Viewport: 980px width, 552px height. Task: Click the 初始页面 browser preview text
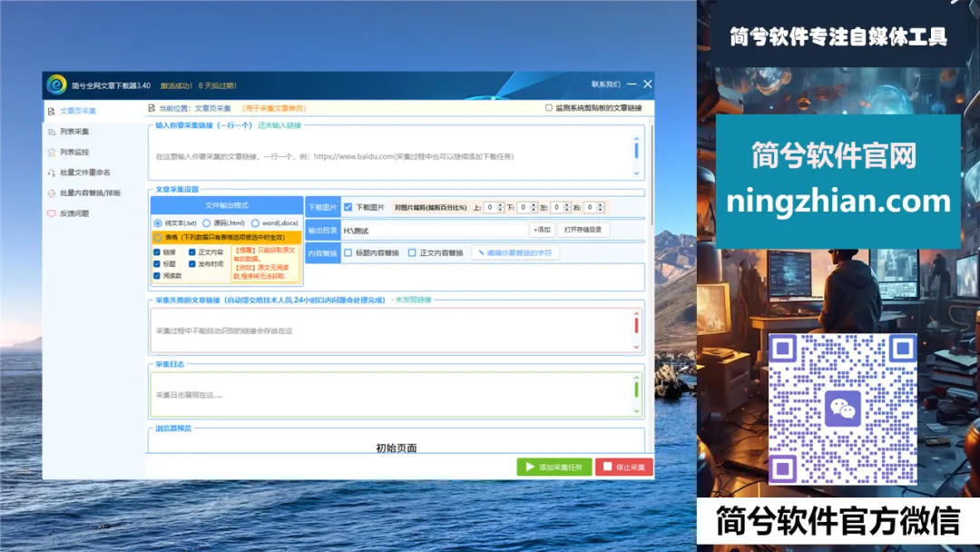pos(397,448)
